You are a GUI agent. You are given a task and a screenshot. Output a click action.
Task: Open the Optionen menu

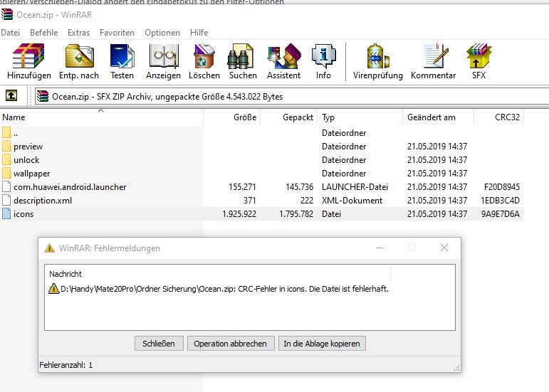click(162, 33)
